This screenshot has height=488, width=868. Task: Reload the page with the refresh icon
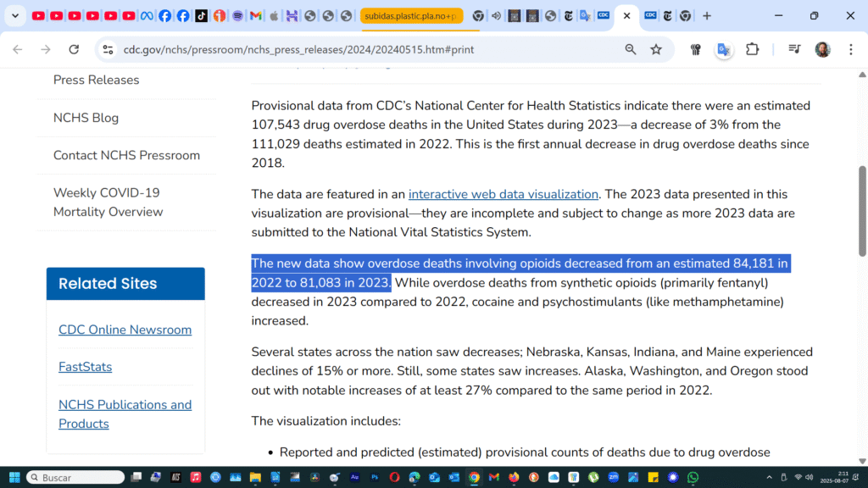(x=74, y=49)
